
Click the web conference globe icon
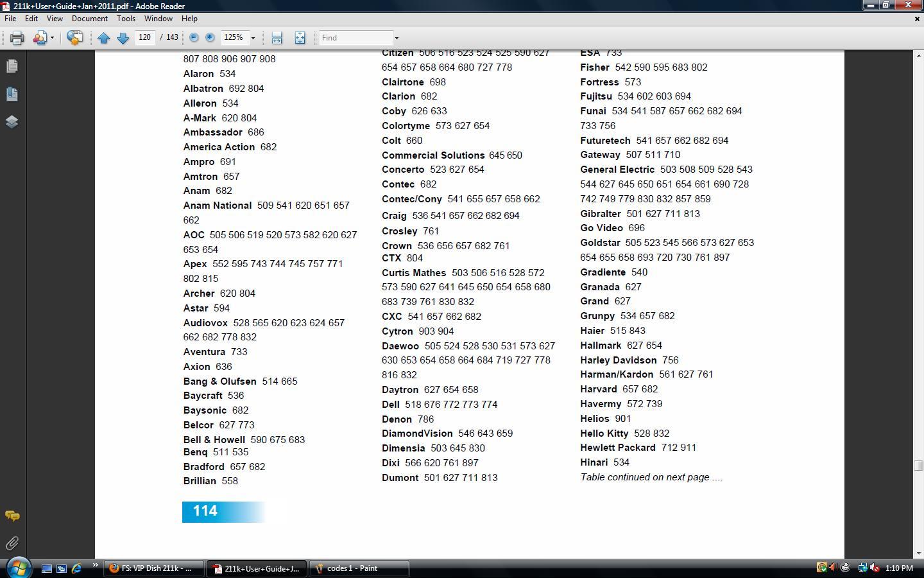tap(74, 38)
